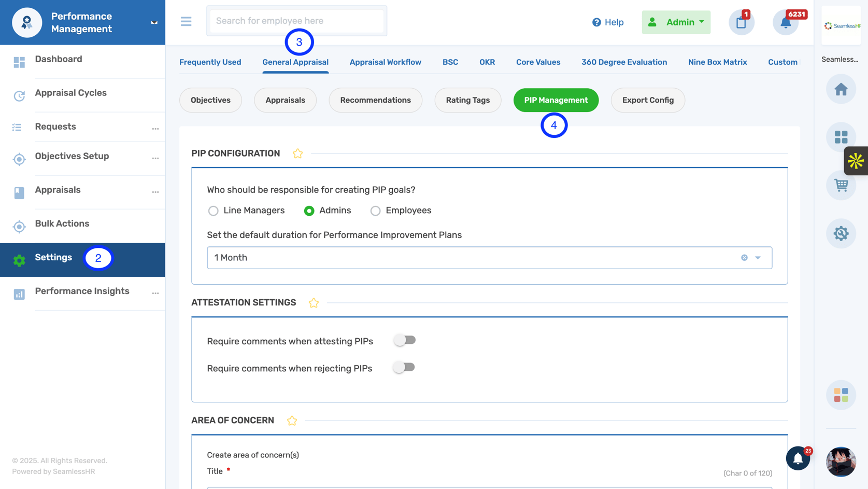
Task: Open the default PIP duration dropdown
Action: pyautogui.click(x=489, y=258)
